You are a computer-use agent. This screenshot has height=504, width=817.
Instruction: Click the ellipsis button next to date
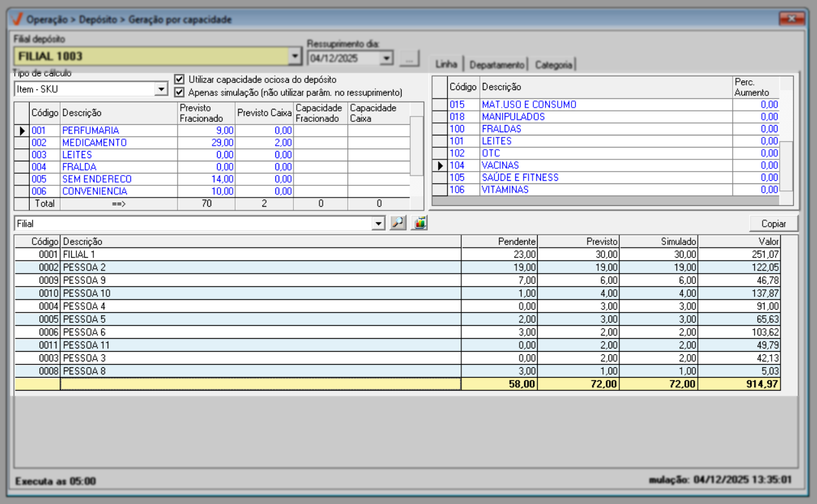coord(409,58)
